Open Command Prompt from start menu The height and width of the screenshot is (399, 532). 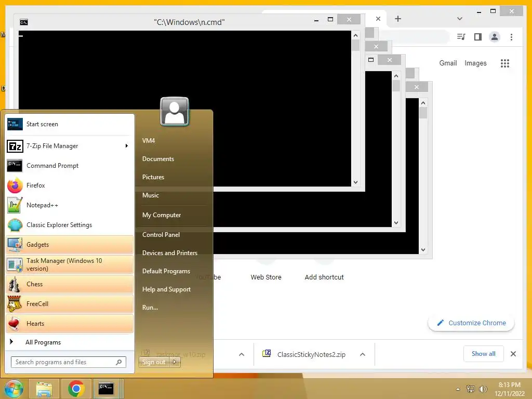pyautogui.click(x=70, y=166)
